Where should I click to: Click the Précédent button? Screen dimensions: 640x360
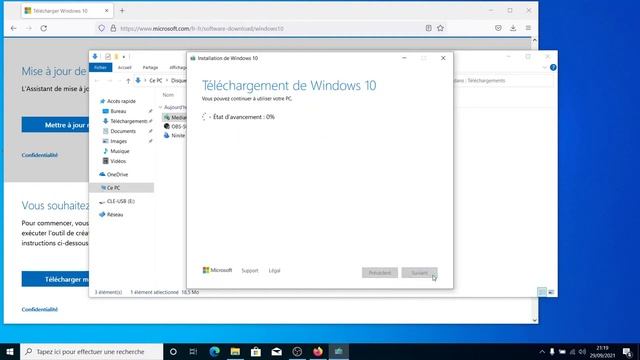point(380,273)
